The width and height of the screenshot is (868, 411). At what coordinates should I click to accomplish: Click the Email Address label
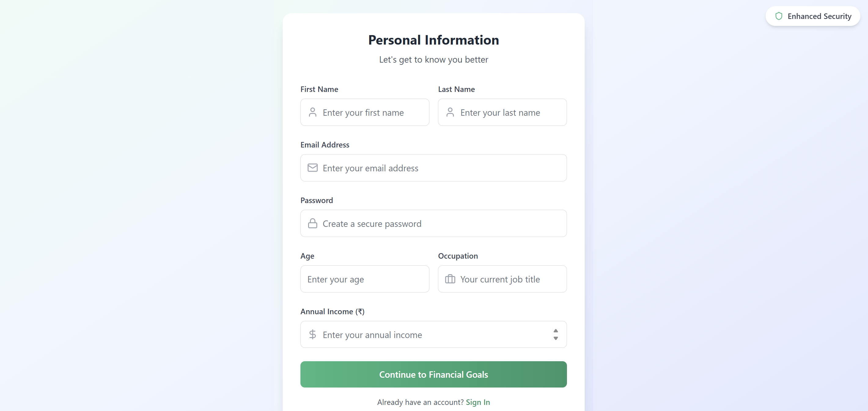(325, 145)
